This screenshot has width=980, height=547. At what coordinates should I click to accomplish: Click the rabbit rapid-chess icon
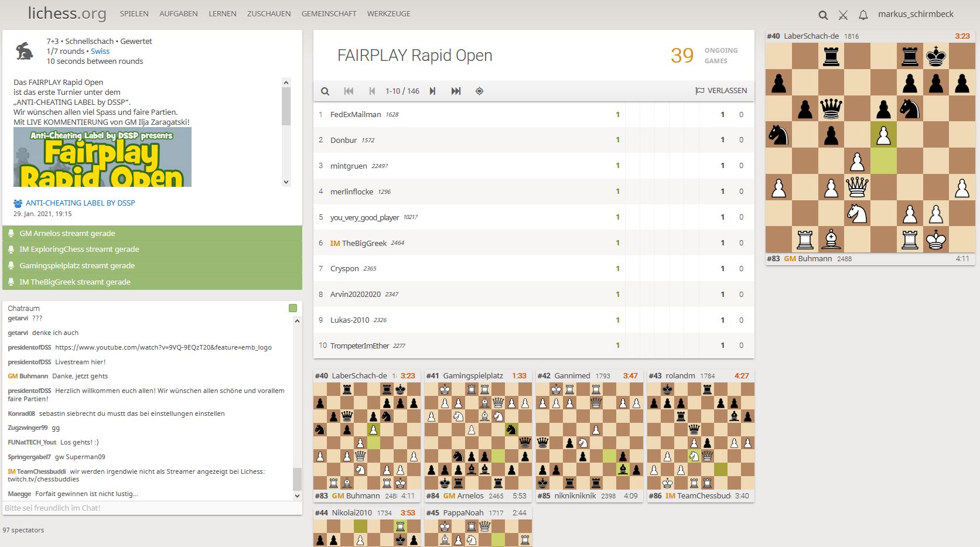24,51
